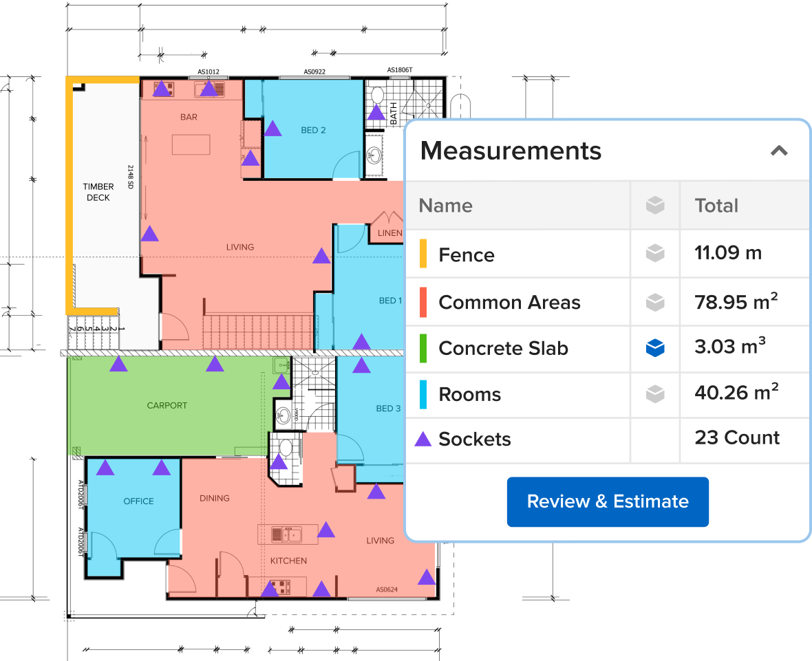Click the 78.95 m² total value
Viewport: 812px width, 661px height.
click(x=736, y=301)
